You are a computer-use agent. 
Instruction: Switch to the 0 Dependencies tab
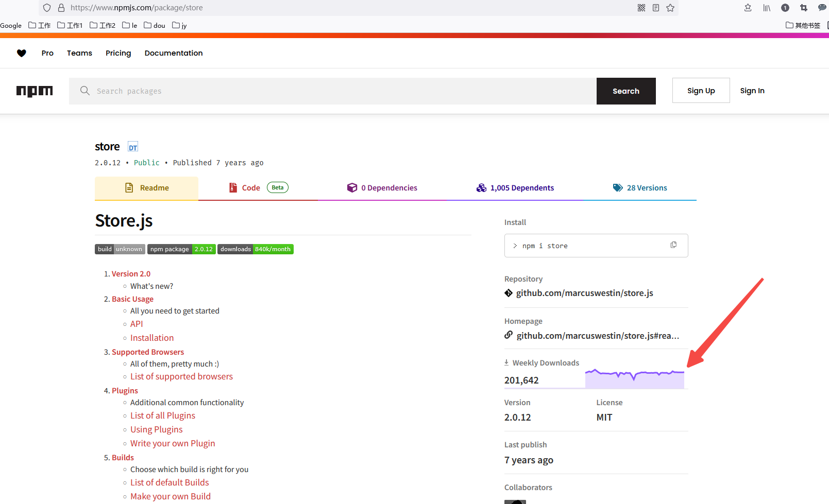pos(382,188)
